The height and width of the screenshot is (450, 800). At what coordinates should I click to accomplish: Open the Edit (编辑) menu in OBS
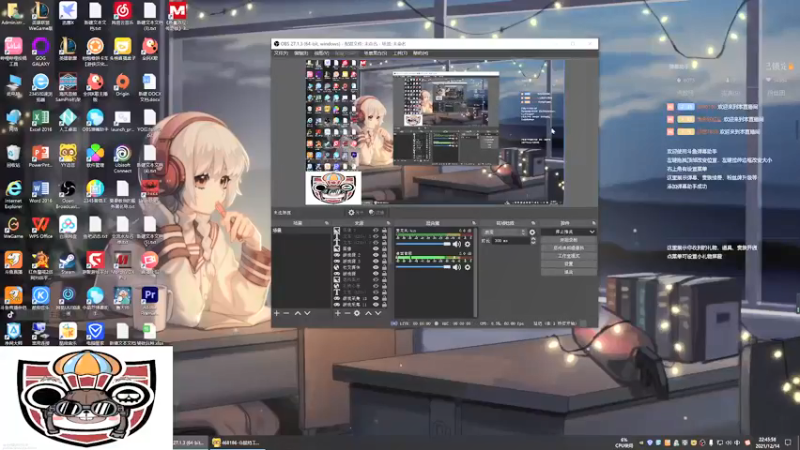click(301, 53)
